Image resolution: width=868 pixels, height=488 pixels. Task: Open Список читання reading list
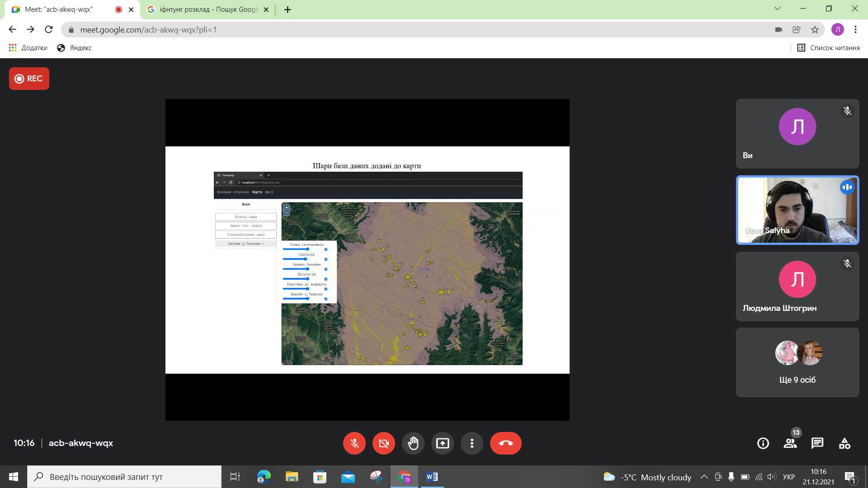click(828, 48)
